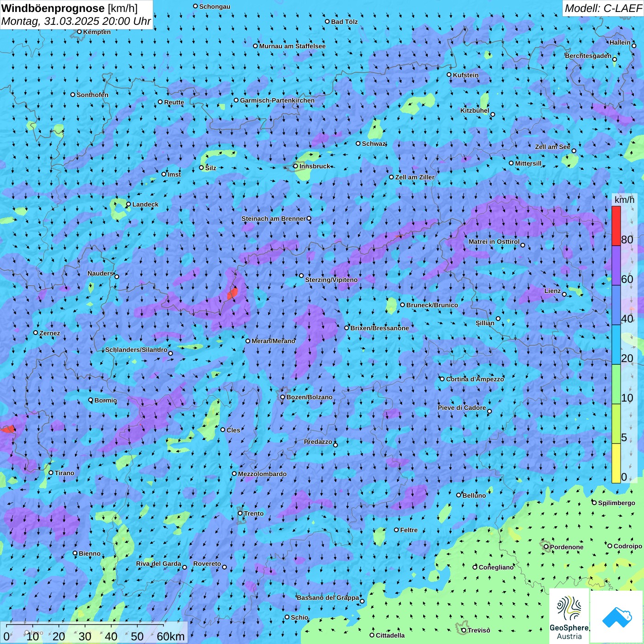Click the Treviso city marker
644x644 pixels.
(464, 630)
